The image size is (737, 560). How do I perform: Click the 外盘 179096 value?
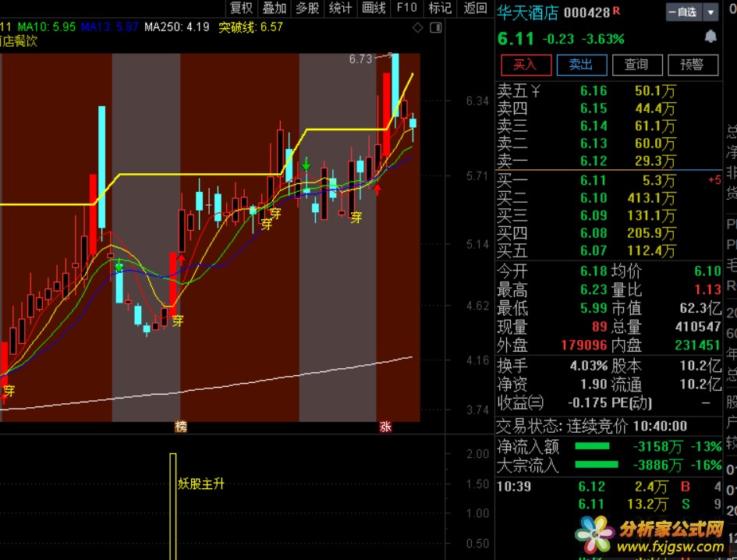pyautogui.click(x=584, y=345)
